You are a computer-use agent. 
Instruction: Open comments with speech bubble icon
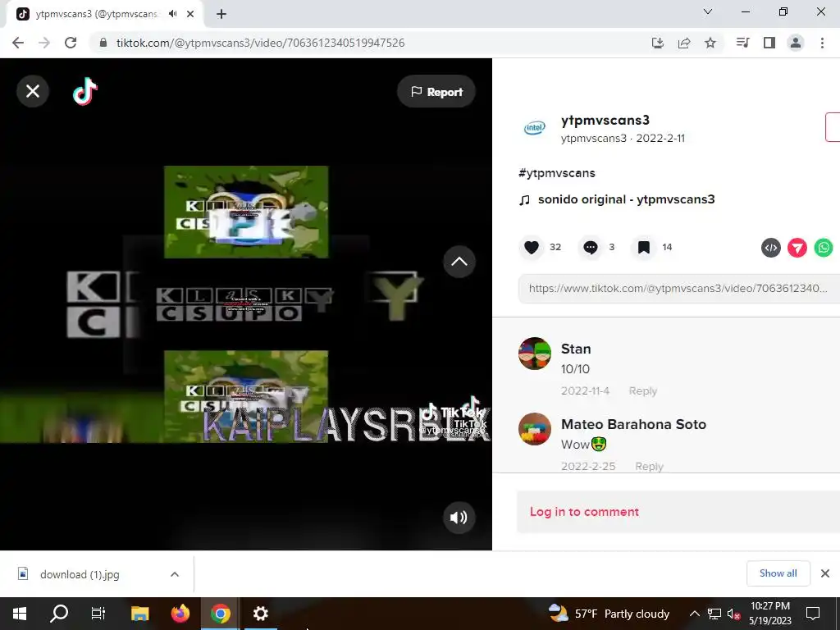tap(591, 247)
